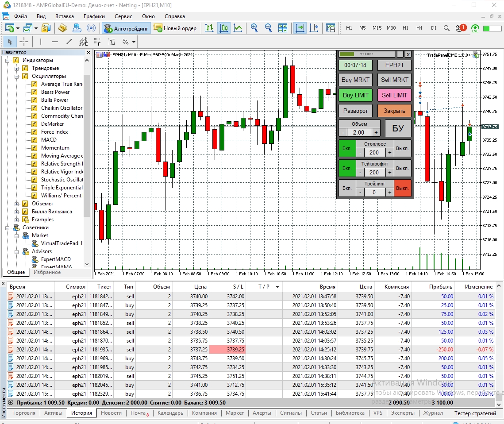Open the Navigator star folder icon
Viewport: 504px width, 424px height.
(x=63, y=28)
